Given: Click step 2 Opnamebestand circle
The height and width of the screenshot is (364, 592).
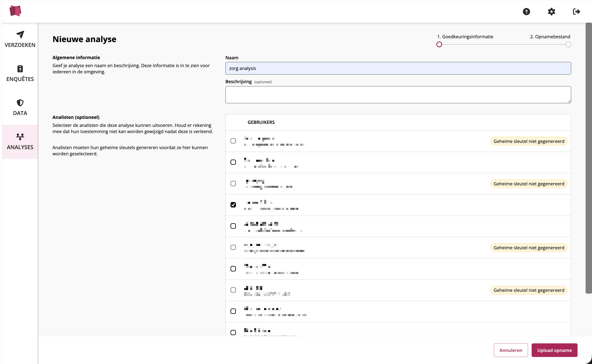Looking at the screenshot, I should click(568, 44).
